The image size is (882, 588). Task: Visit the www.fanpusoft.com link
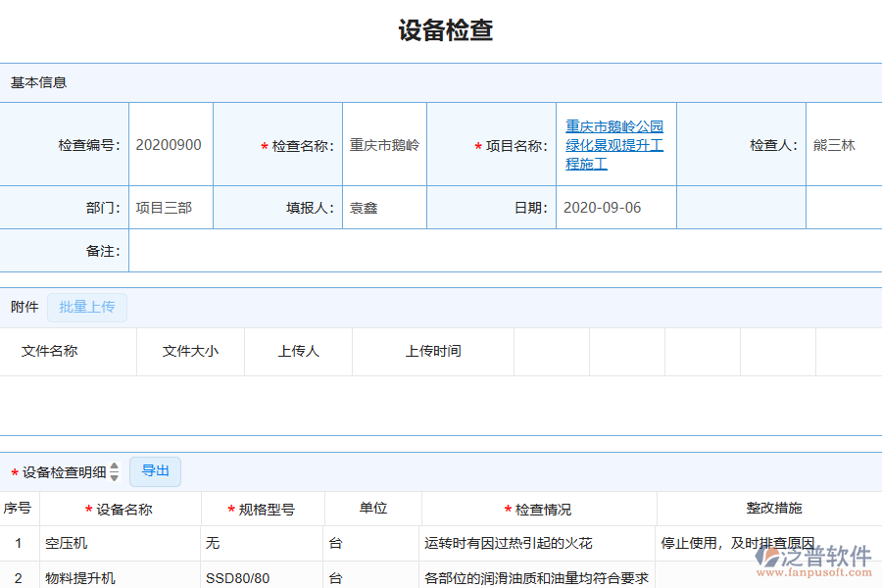816,570
